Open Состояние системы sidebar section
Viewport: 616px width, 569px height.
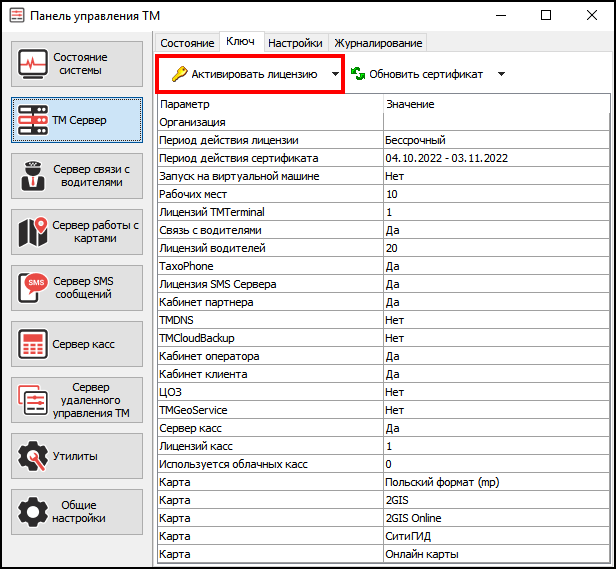tap(78, 64)
